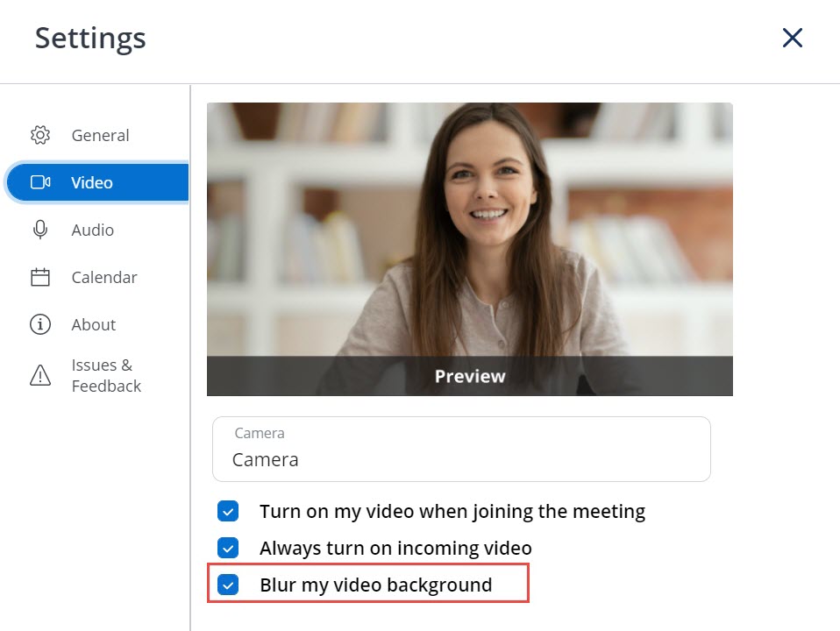Disable Blur my video background checkbox

click(x=228, y=585)
